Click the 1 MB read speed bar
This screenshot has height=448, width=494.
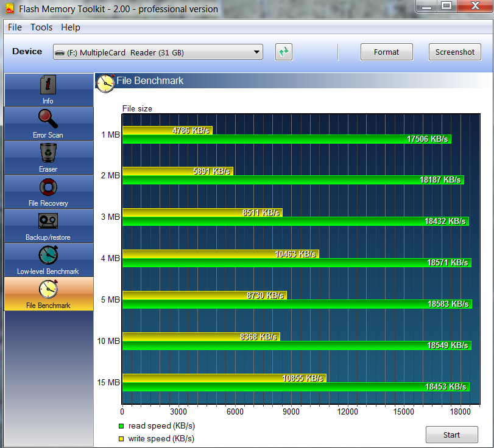[x=286, y=139]
